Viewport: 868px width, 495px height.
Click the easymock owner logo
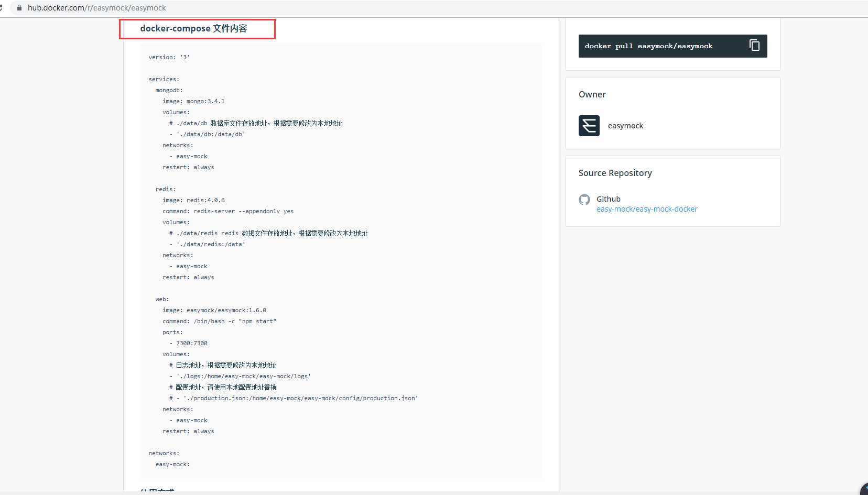tap(589, 126)
